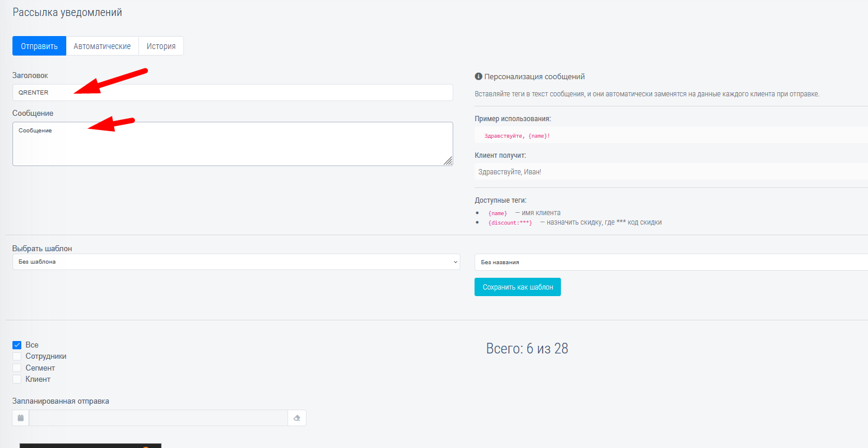Focus the Сообщение message text area
The width and height of the screenshot is (868, 448).
232,144
